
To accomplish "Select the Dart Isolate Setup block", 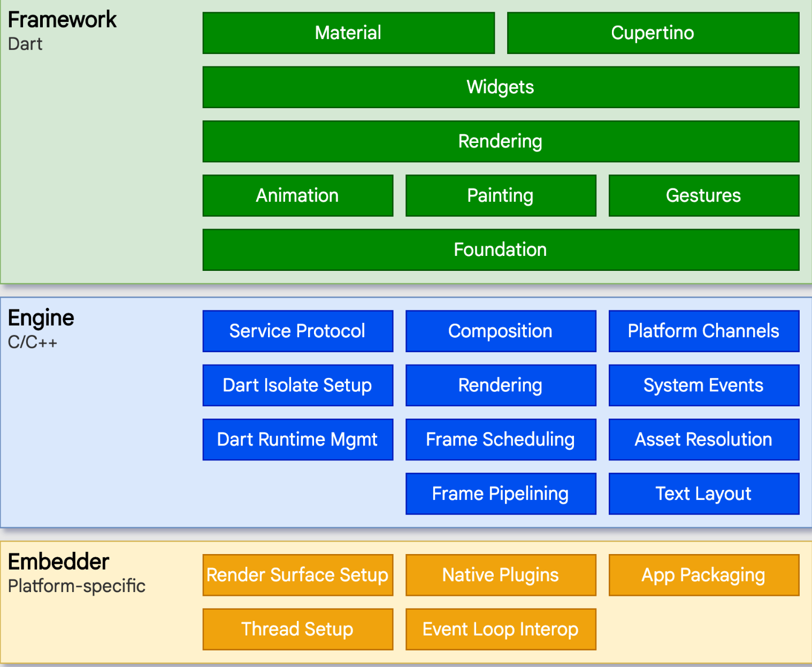I will [297, 385].
